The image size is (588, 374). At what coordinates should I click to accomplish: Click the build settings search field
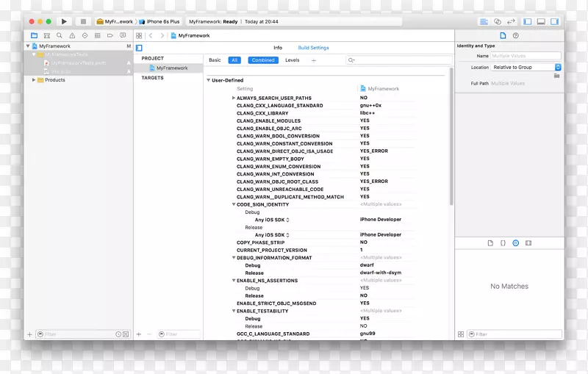(x=397, y=60)
